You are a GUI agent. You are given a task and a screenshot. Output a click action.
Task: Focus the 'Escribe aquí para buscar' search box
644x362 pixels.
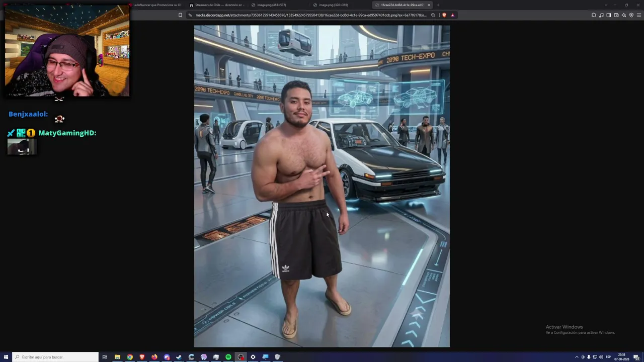pos(55,357)
